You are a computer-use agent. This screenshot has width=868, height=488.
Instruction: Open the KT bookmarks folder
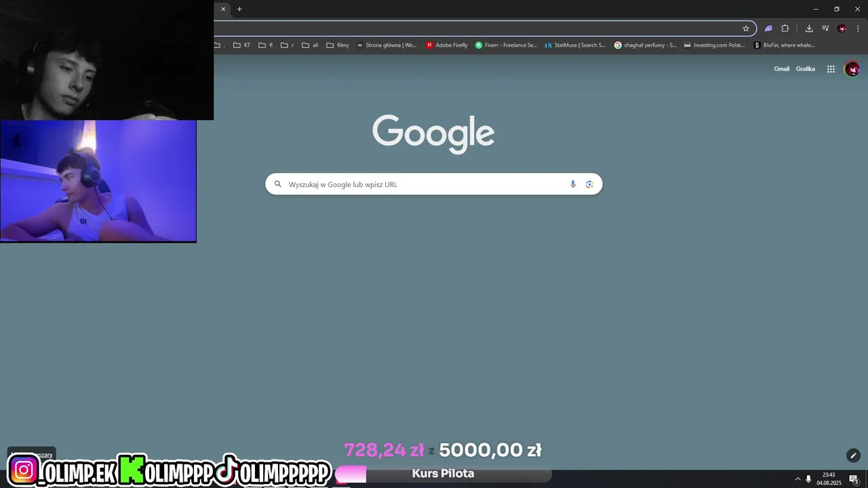tap(241, 45)
